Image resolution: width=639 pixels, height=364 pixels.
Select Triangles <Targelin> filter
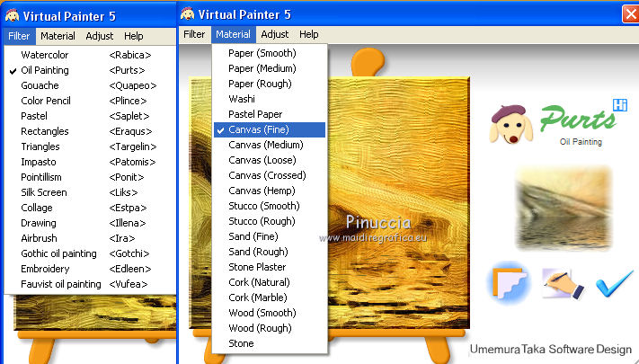(x=90, y=146)
